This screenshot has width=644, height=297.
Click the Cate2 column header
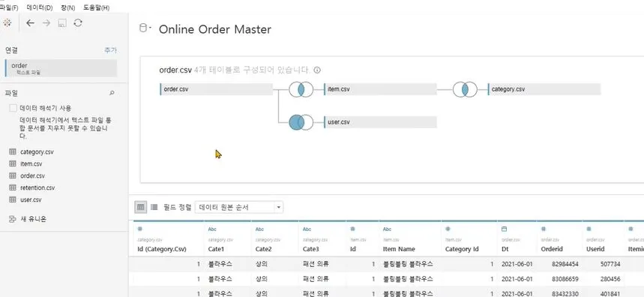click(265, 249)
